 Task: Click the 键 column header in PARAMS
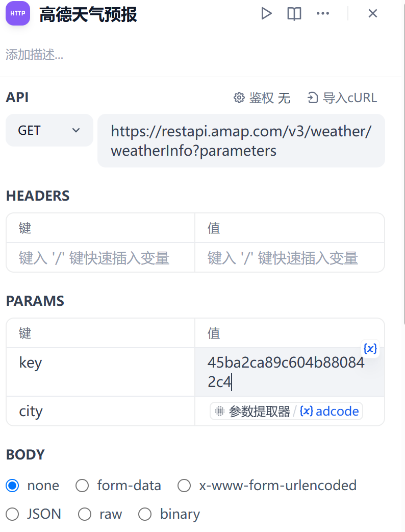point(25,333)
